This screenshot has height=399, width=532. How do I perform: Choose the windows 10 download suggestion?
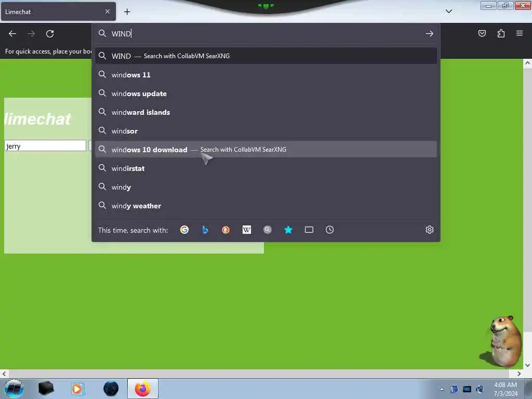pos(265,149)
